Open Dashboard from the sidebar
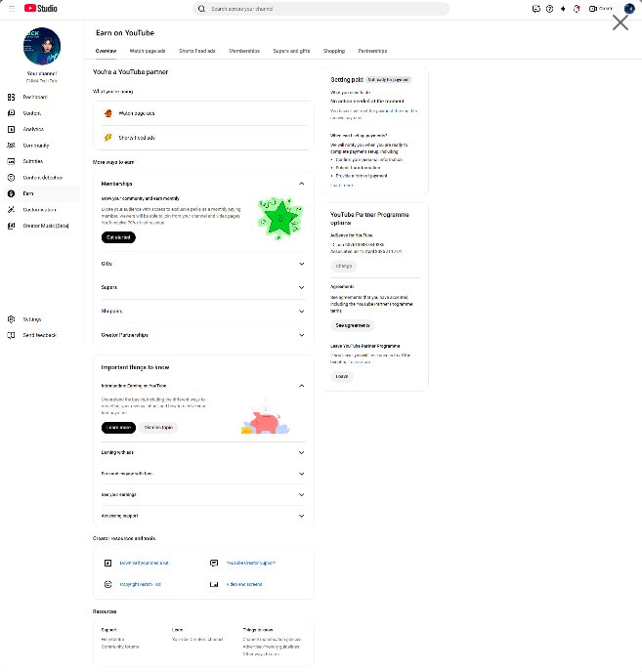 pos(35,97)
